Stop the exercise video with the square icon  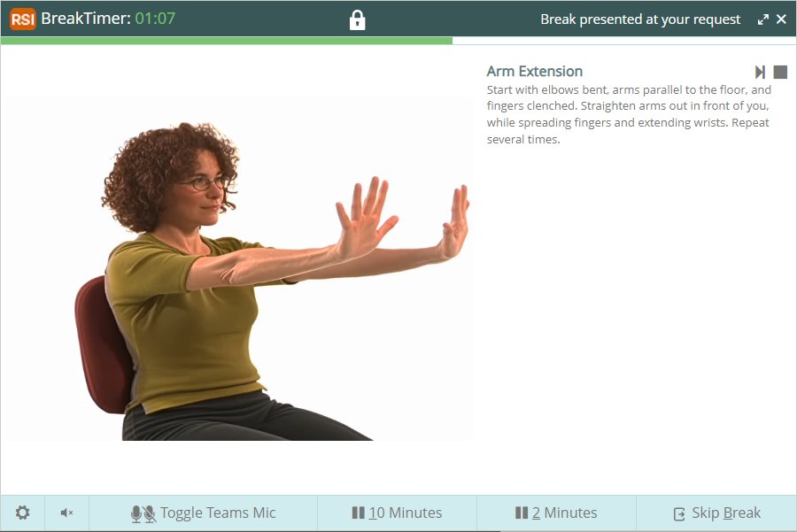(x=780, y=73)
